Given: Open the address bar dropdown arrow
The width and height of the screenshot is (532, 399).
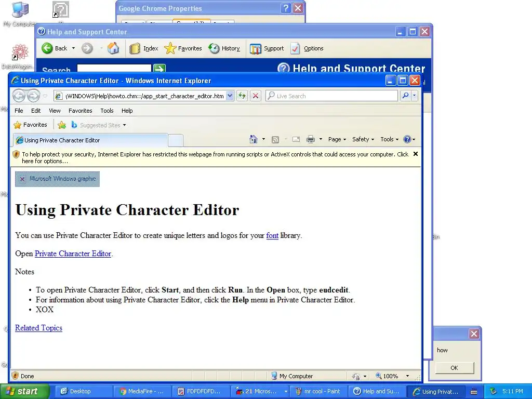Looking at the screenshot, I should [x=230, y=96].
